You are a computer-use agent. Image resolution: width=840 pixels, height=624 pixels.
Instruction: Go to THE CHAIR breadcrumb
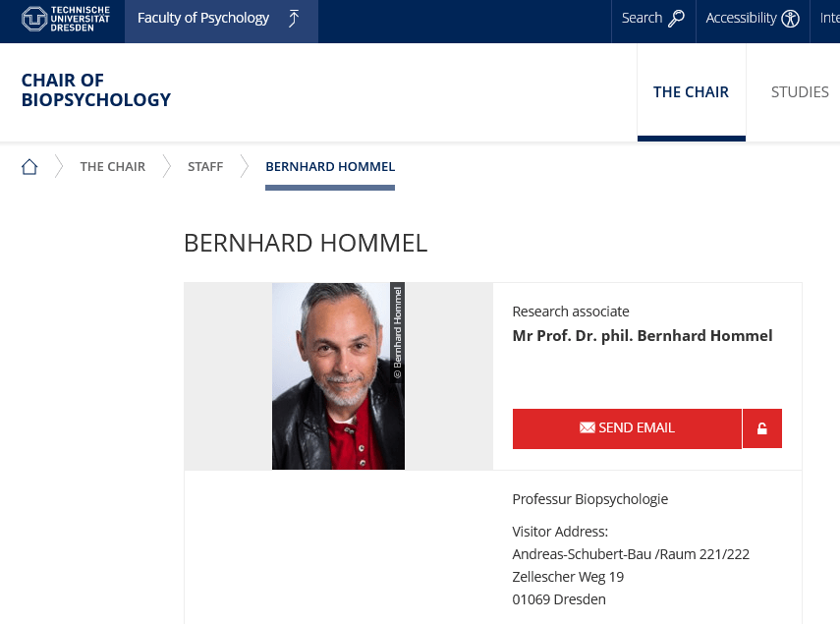pyautogui.click(x=113, y=167)
